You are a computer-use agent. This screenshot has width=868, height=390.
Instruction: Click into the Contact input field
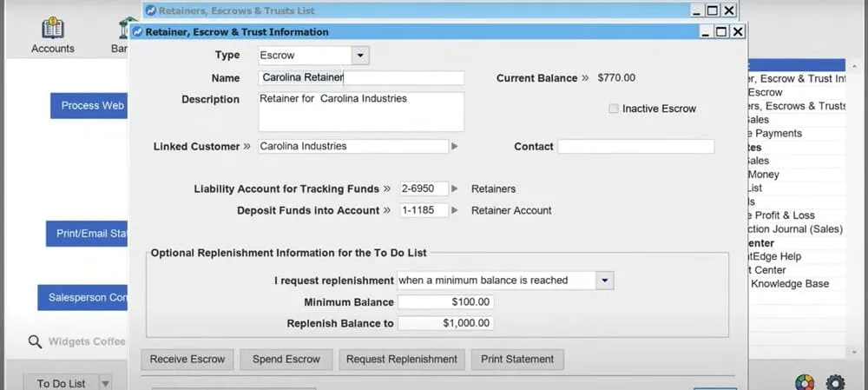click(x=635, y=147)
